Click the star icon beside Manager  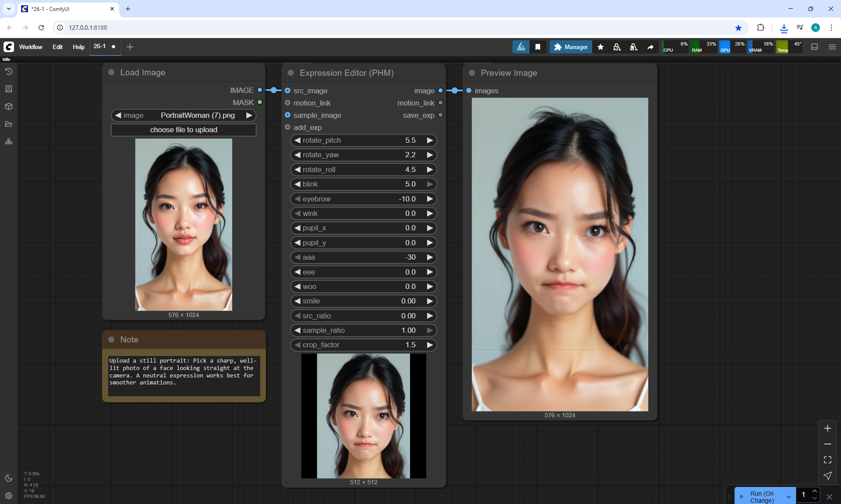coord(601,47)
